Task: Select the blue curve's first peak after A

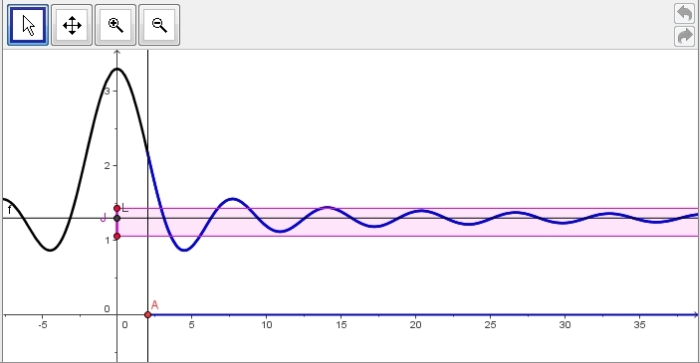Action: [233, 199]
